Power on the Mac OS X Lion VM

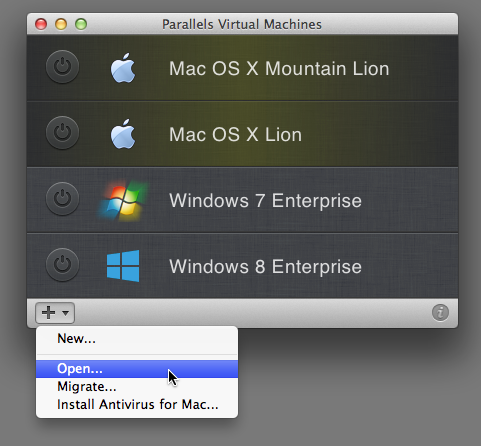(62, 133)
